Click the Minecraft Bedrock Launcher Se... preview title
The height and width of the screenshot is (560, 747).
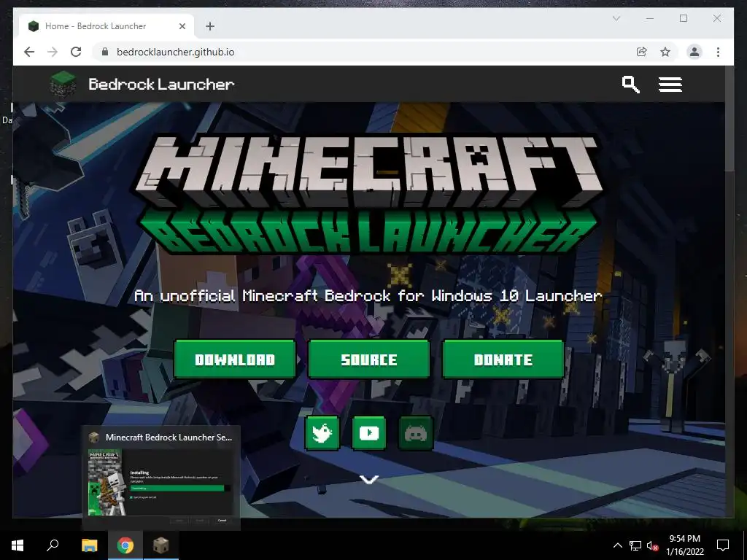click(169, 437)
